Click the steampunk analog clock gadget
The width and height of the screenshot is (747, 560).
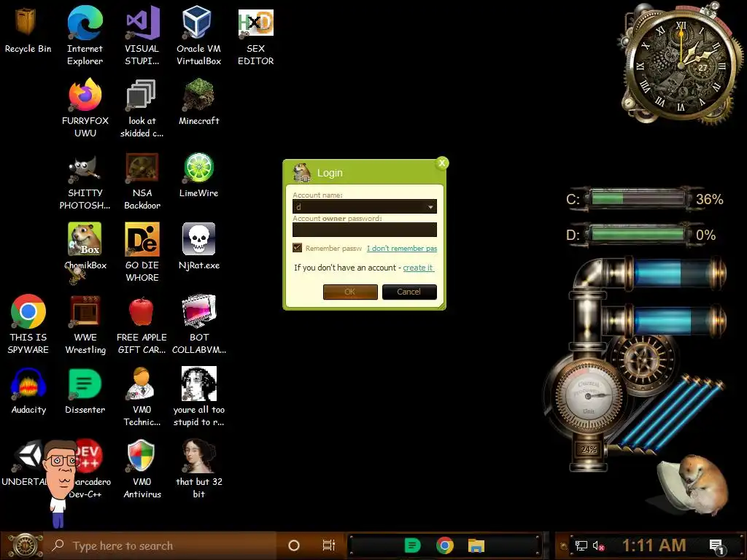[x=681, y=64]
